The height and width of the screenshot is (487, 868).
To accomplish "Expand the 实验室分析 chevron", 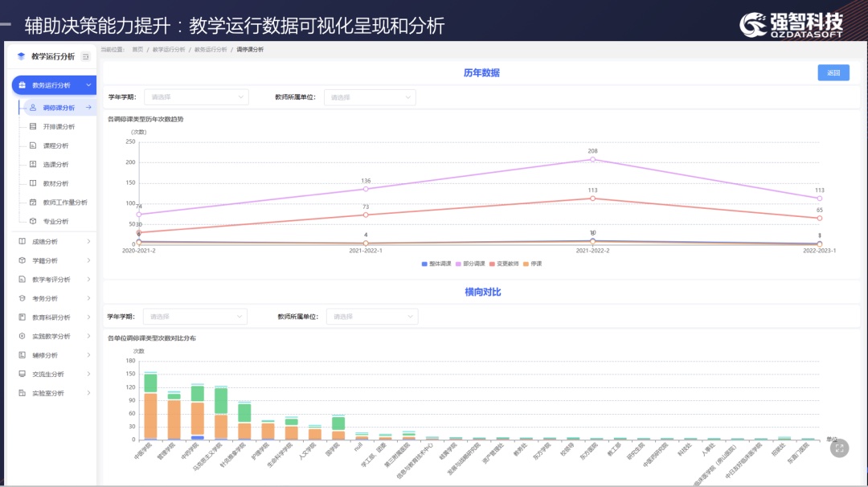I will (88, 393).
